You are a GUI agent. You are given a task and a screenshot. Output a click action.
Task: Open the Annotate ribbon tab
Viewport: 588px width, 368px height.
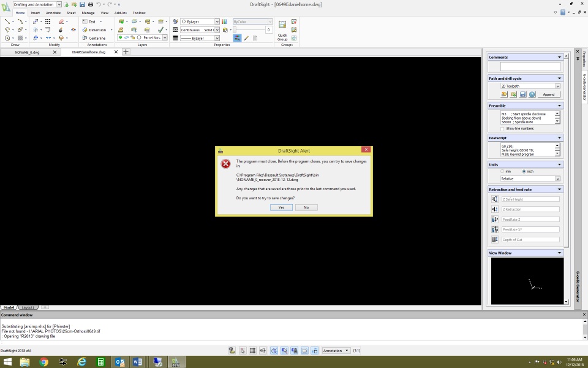click(x=53, y=13)
